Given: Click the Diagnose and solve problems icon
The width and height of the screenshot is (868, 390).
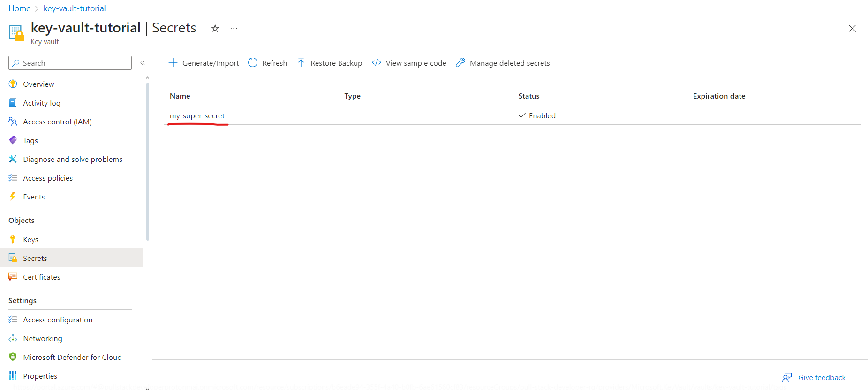Looking at the screenshot, I should point(13,159).
